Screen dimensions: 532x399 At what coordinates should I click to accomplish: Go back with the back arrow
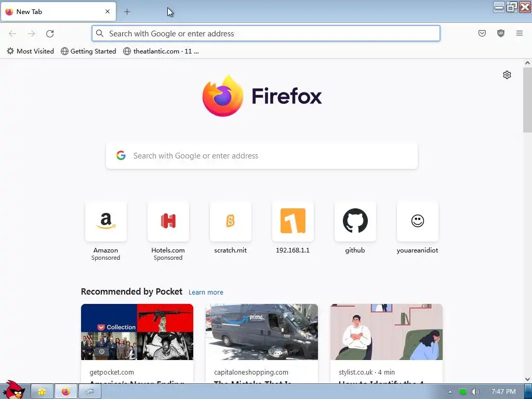coord(12,33)
